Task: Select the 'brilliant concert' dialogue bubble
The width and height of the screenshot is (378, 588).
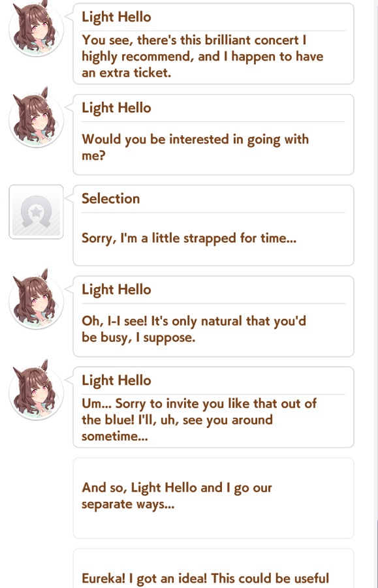Action: [x=213, y=44]
